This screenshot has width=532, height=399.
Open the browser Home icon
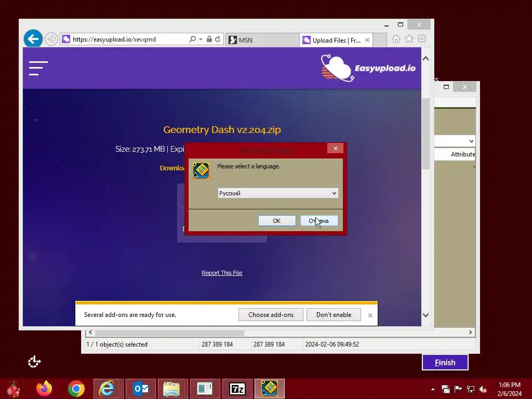[396, 38]
